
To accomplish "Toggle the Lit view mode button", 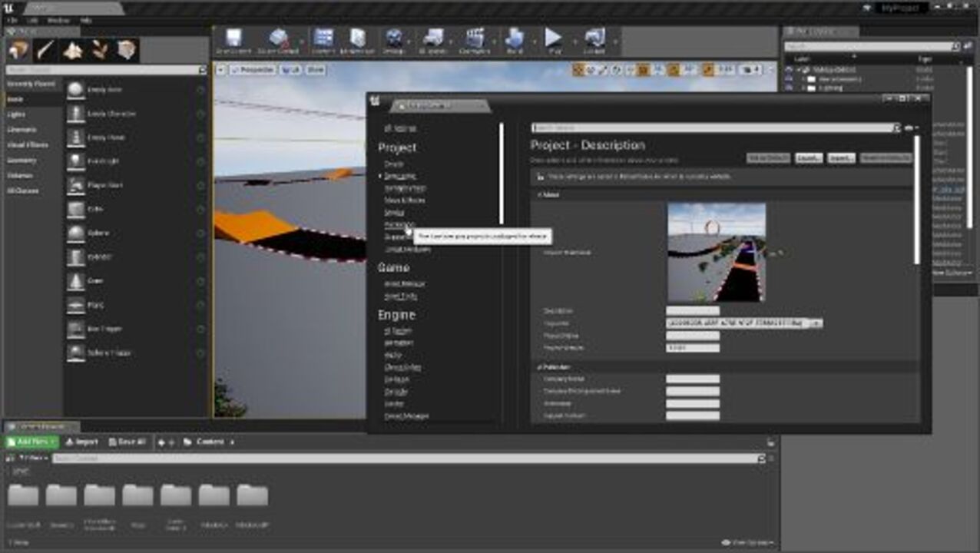I will (290, 69).
